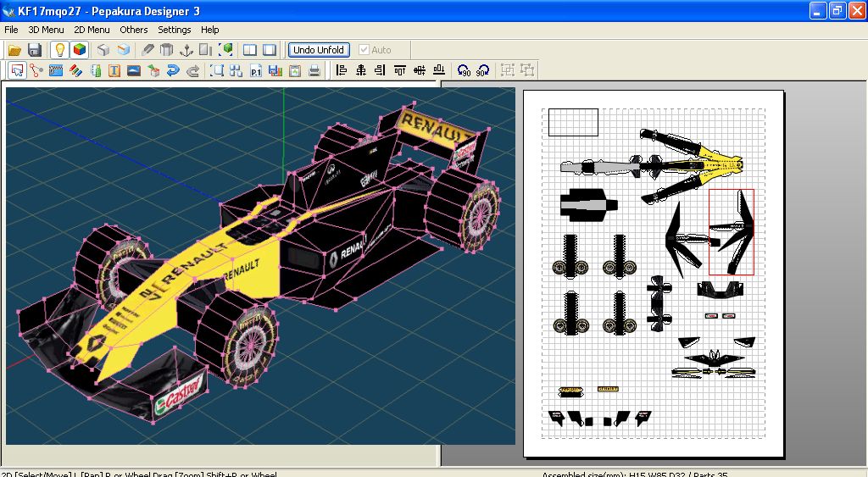Open the 3D Menu
Image resolution: width=868 pixels, height=477 pixels.
46,30
